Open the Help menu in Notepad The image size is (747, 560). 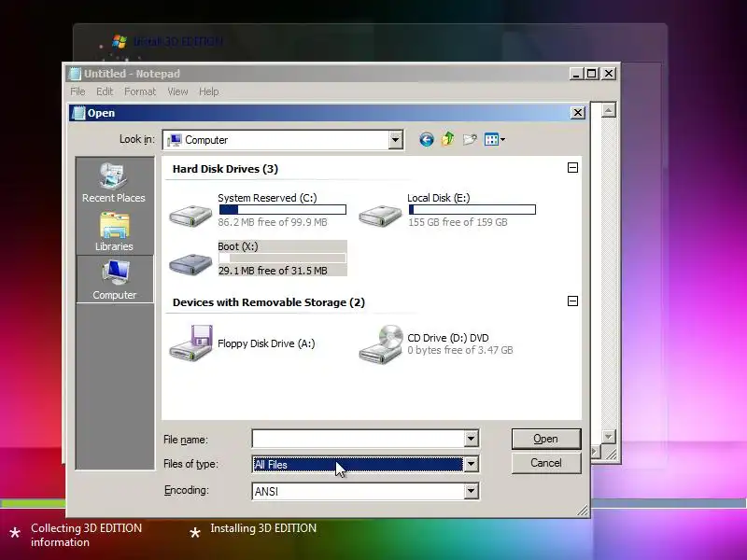click(208, 91)
